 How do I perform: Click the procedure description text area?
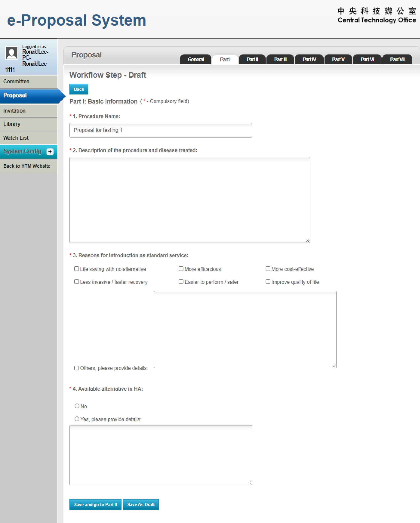(190, 200)
